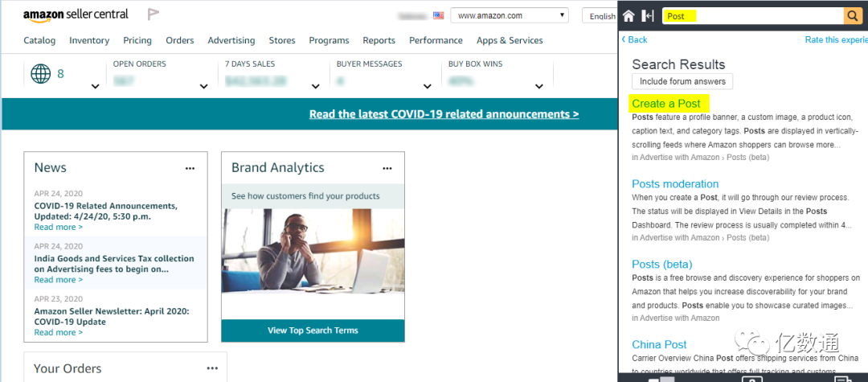Click the India Goods and Services Tax headline
868x382 pixels.
coord(114,264)
